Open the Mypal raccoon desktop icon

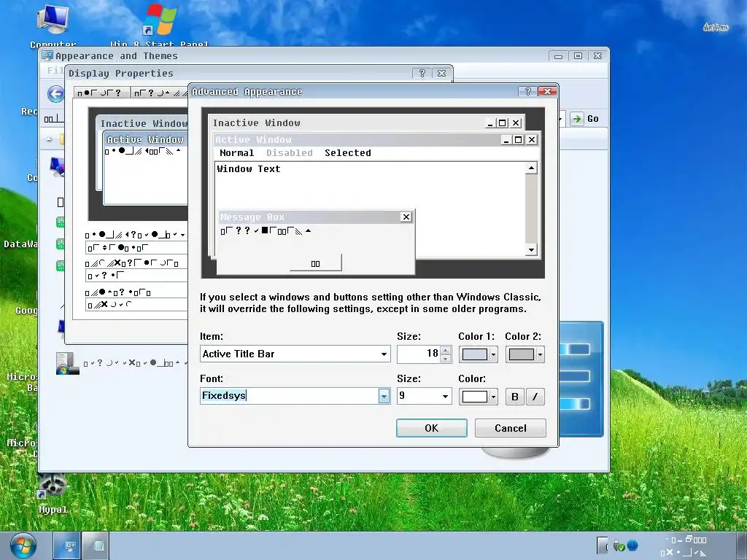click(x=53, y=493)
